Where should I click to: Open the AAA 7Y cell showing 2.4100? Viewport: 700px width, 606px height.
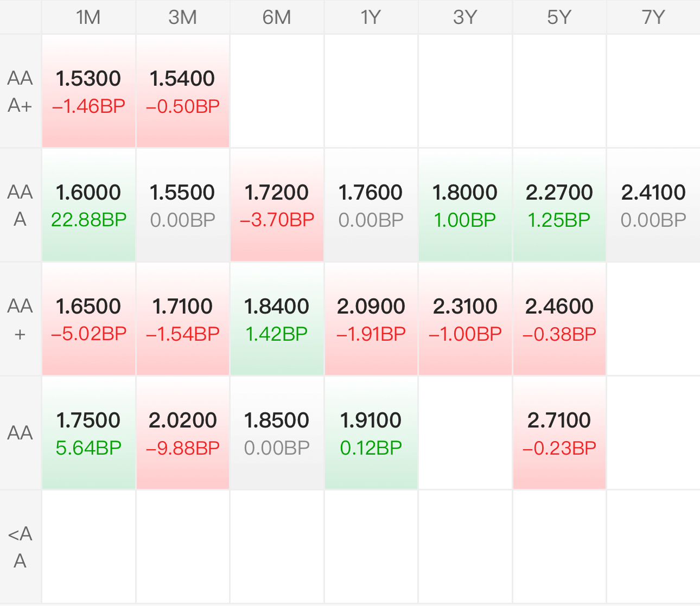pyautogui.click(x=653, y=205)
